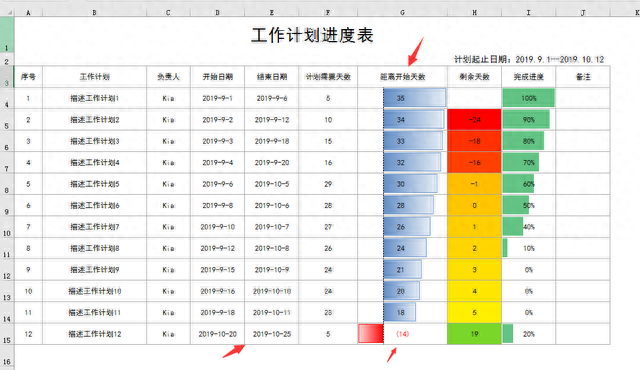This screenshot has height=370, width=640.
Task: Select column B header
Action: pyautogui.click(x=94, y=13)
